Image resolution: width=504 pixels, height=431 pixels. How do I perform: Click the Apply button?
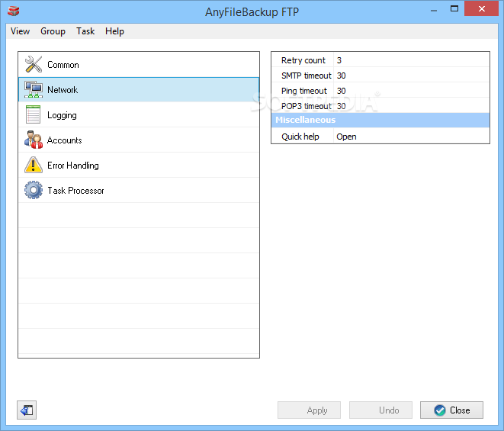coord(309,410)
